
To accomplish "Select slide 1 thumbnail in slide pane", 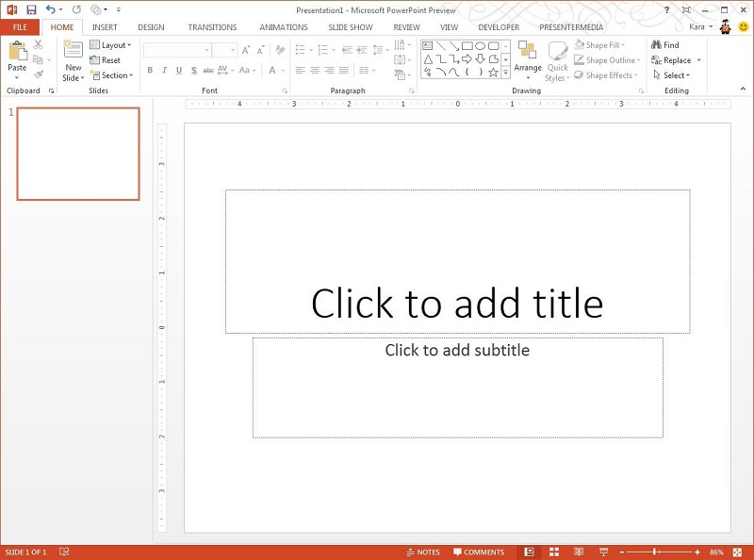I will coord(78,154).
